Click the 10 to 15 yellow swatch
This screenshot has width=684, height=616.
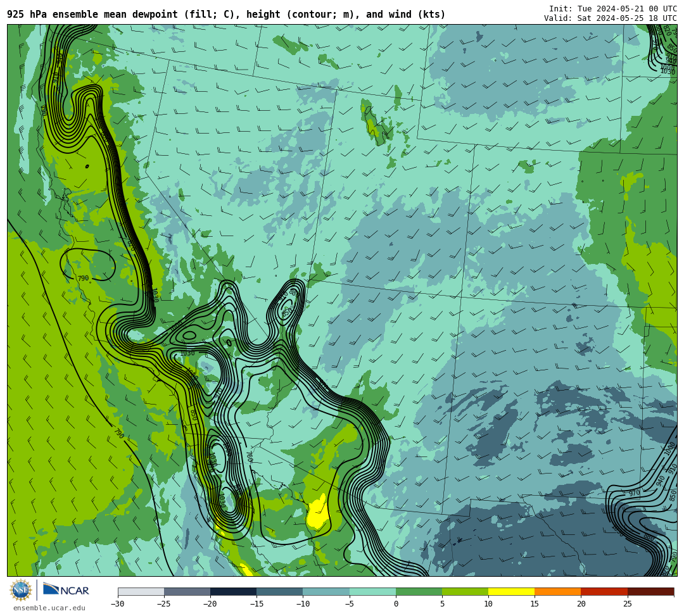511,591
